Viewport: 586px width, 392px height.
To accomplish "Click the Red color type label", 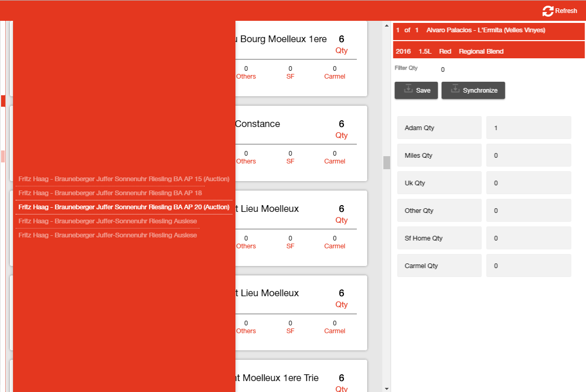I will [x=445, y=52].
